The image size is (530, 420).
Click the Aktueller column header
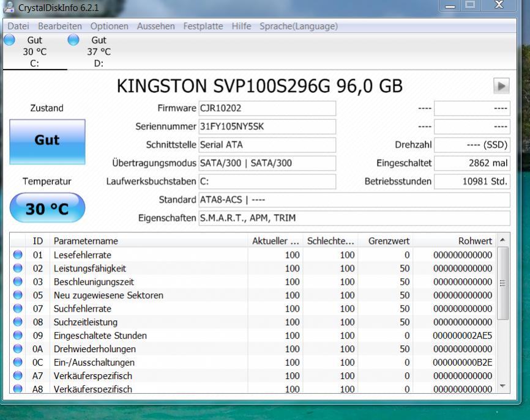point(275,241)
